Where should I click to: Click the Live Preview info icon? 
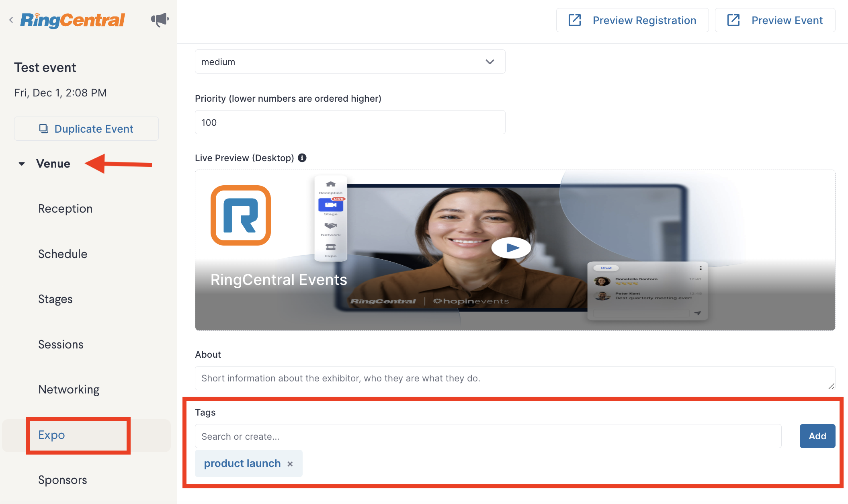(x=302, y=158)
